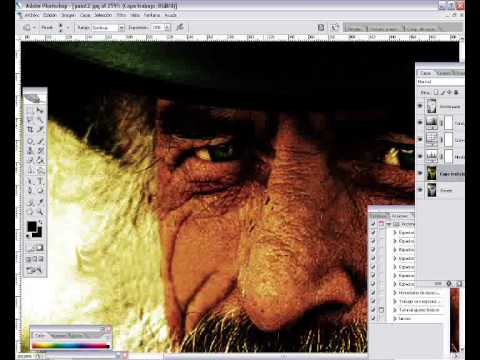Hide the Capa trabajo layer
Image resolution: width=480 pixels, height=360 pixels.
click(420, 173)
